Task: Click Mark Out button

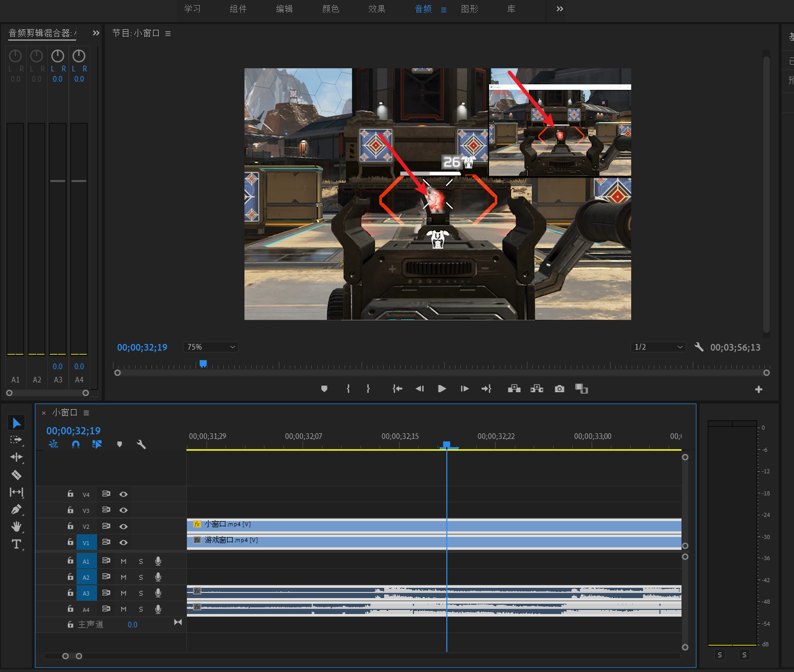Action: coord(368,389)
